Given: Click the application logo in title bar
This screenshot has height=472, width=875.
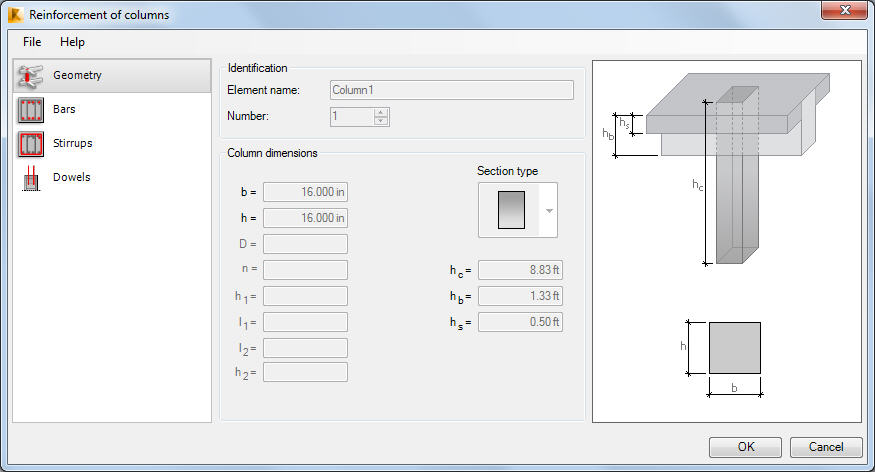Looking at the screenshot, I should tap(14, 15).
